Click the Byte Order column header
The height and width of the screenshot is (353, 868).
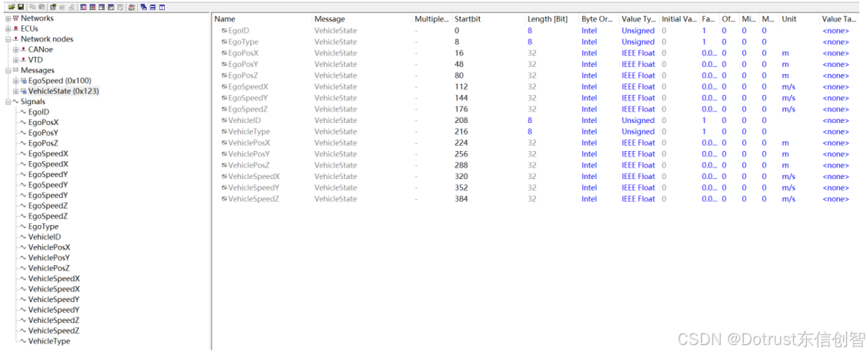pos(598,19)
